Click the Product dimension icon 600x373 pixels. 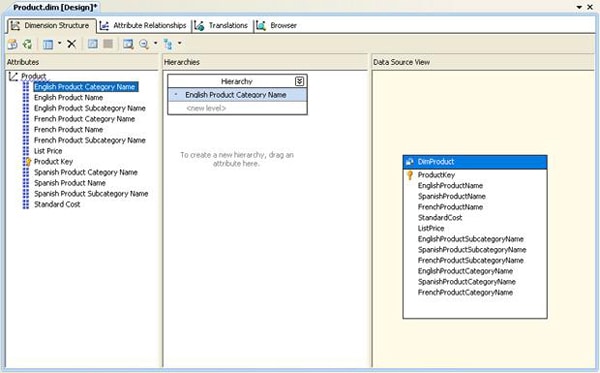tap(13, 77)
